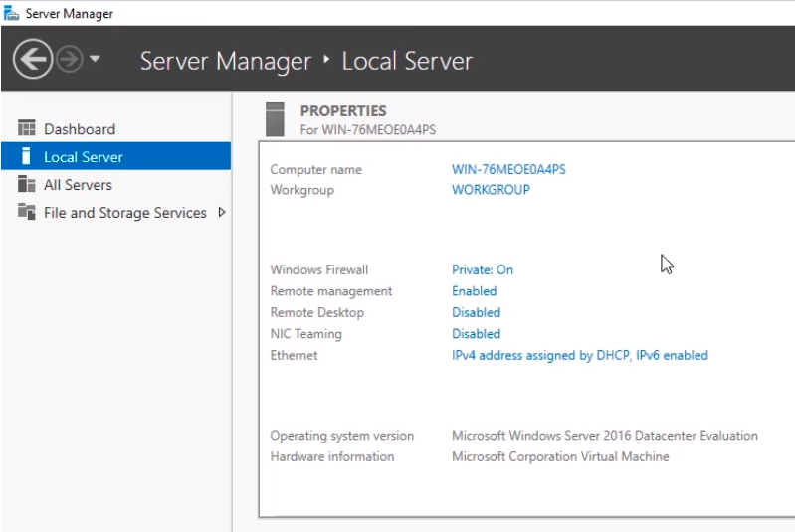Click the back navigation arrow button
The height and width of the screenshot is (532, 795).
(32, 60)
